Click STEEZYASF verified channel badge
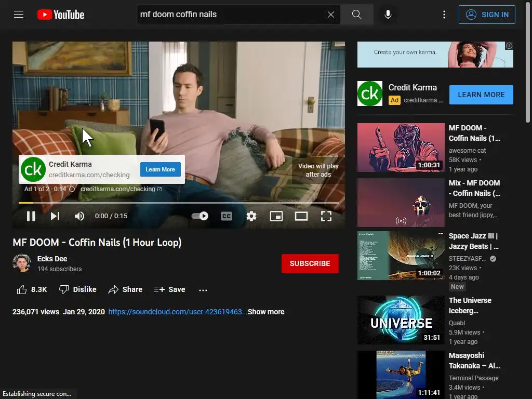 (x=493, y=259)
